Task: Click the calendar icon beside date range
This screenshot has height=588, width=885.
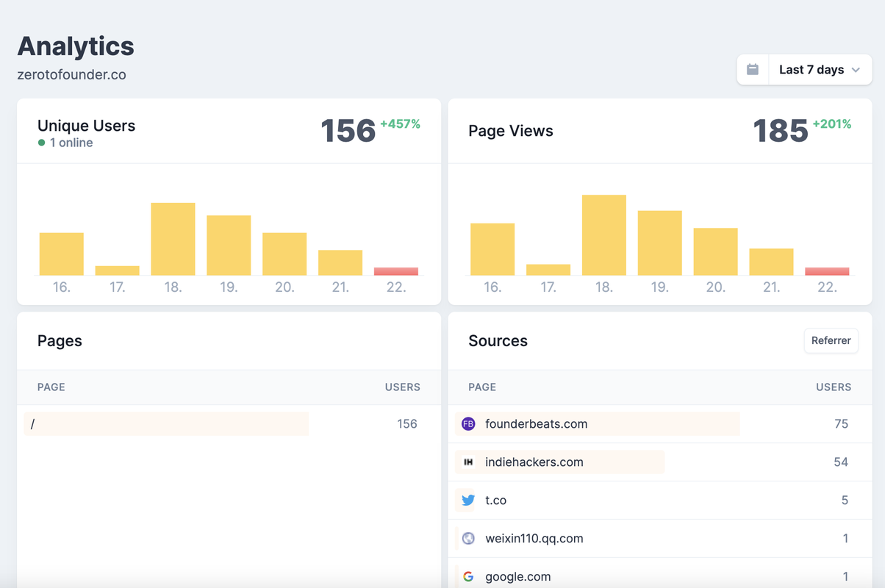Action: pyautogui.click(x=753, y=70)
